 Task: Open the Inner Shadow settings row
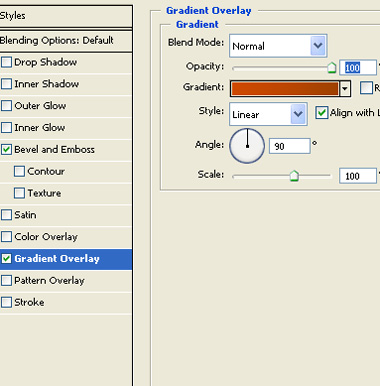[66, 84]
